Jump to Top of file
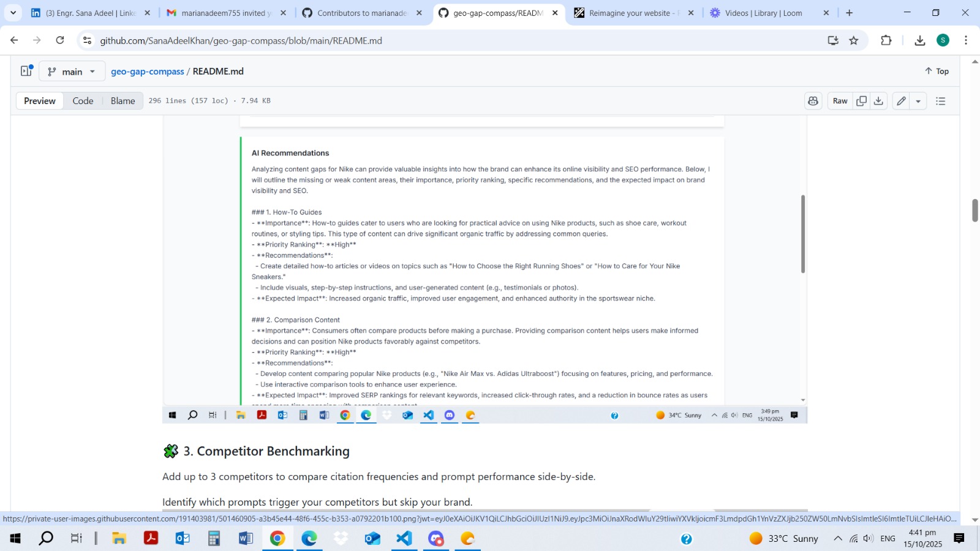 937,71
